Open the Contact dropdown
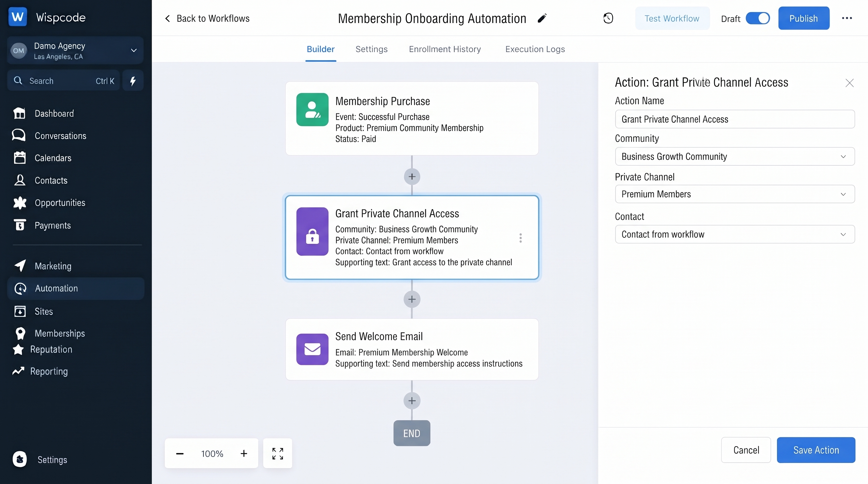The width and height of the screenshot is (868, 484). [735, 234]
